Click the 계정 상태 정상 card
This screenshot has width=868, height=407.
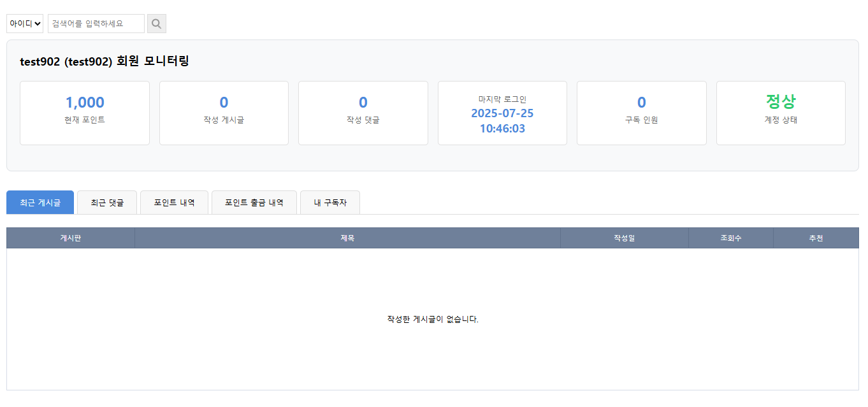[781, 113]
